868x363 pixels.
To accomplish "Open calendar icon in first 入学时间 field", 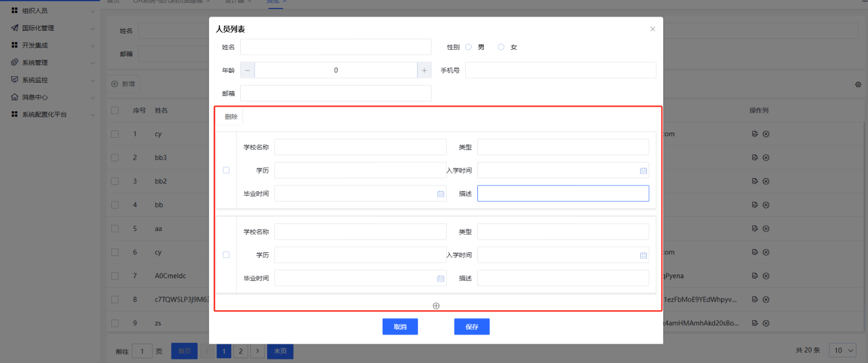I will 643,171.
